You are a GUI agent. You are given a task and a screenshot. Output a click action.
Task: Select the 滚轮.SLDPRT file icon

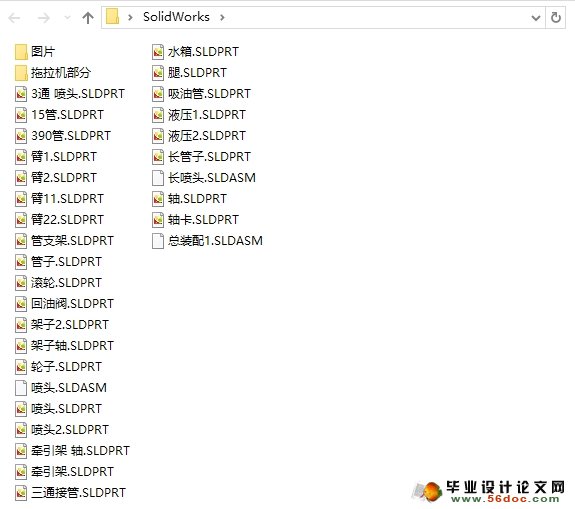pos(21,282)
